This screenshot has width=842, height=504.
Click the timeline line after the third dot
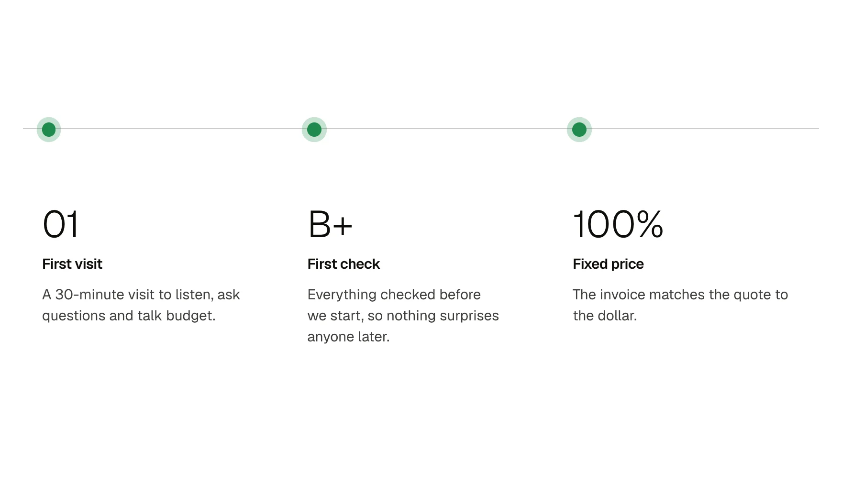(706, 129)
